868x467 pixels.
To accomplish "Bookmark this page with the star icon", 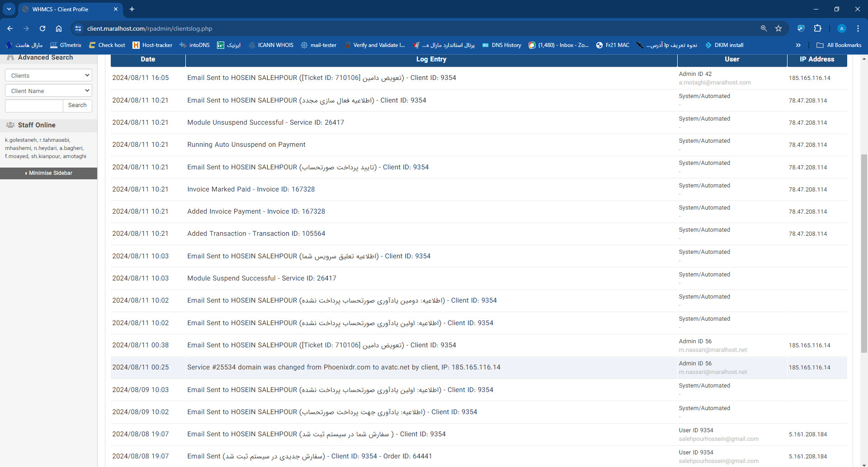I will [778, 28].
